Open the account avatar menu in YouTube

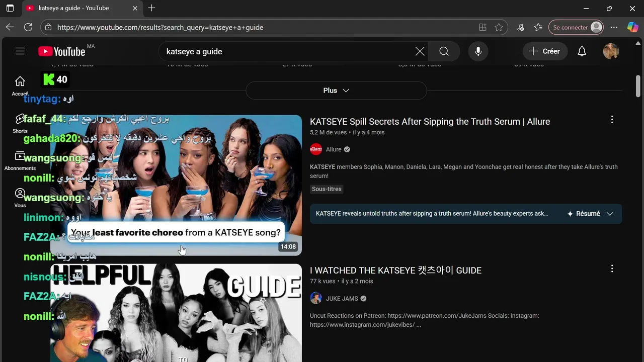click(x=611, y=51)
